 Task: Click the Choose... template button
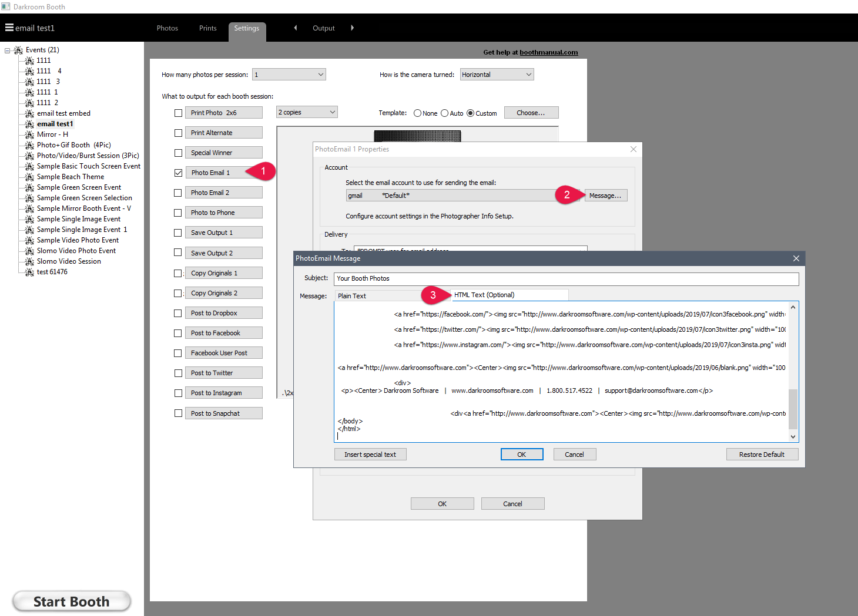pyautogui.click(x=531, y=113)
